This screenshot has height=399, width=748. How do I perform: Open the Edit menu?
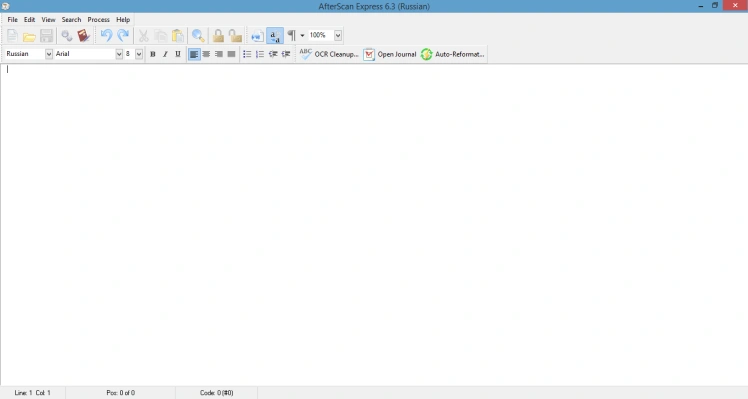pos(30,20)
